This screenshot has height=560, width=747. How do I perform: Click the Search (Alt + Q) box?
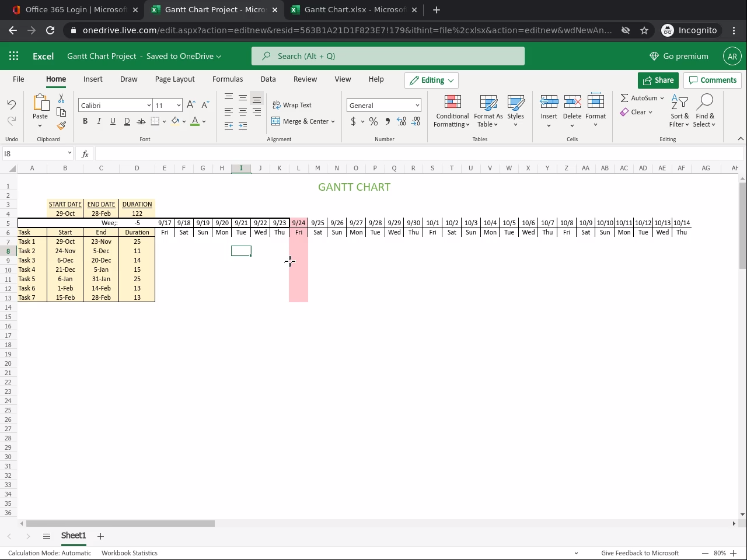click(388, 56)
